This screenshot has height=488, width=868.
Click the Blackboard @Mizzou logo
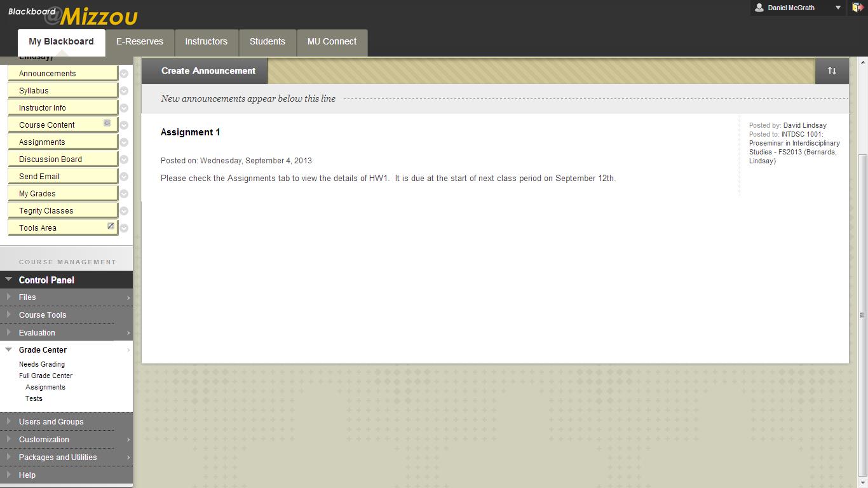coord(72,15)
